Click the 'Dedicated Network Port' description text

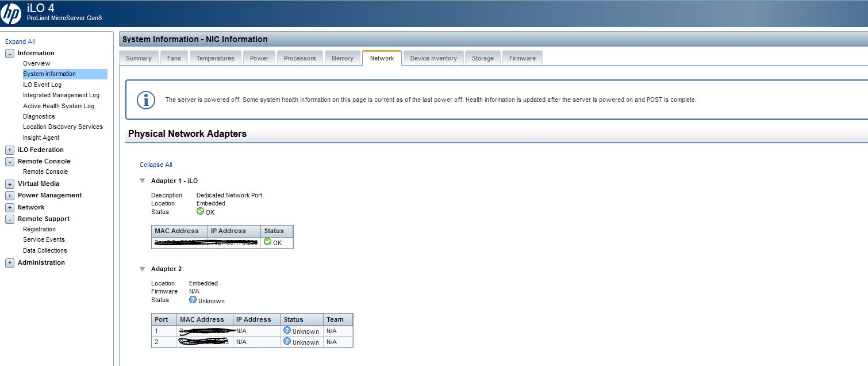point(229,195)
